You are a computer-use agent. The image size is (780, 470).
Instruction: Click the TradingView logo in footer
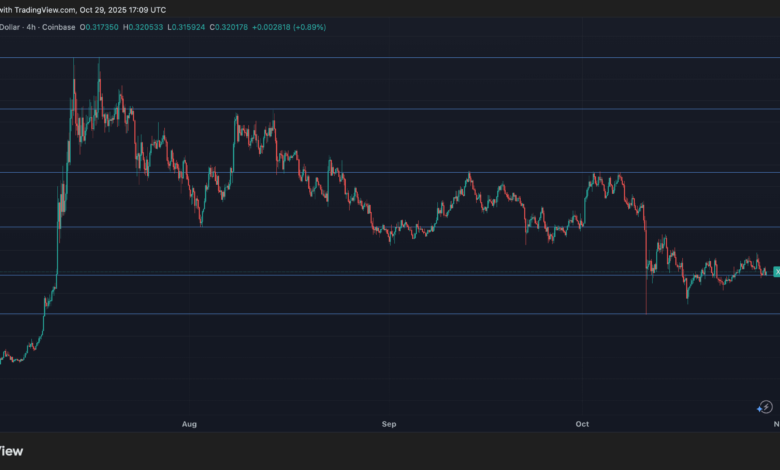[10, 450]
